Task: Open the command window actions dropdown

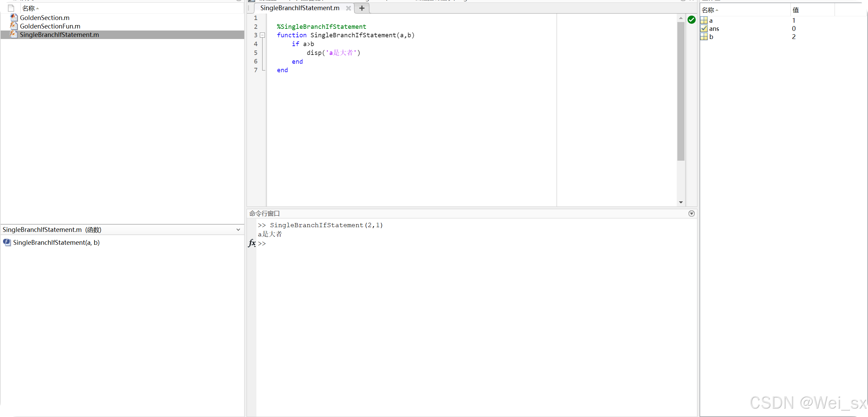Action: 691,214
